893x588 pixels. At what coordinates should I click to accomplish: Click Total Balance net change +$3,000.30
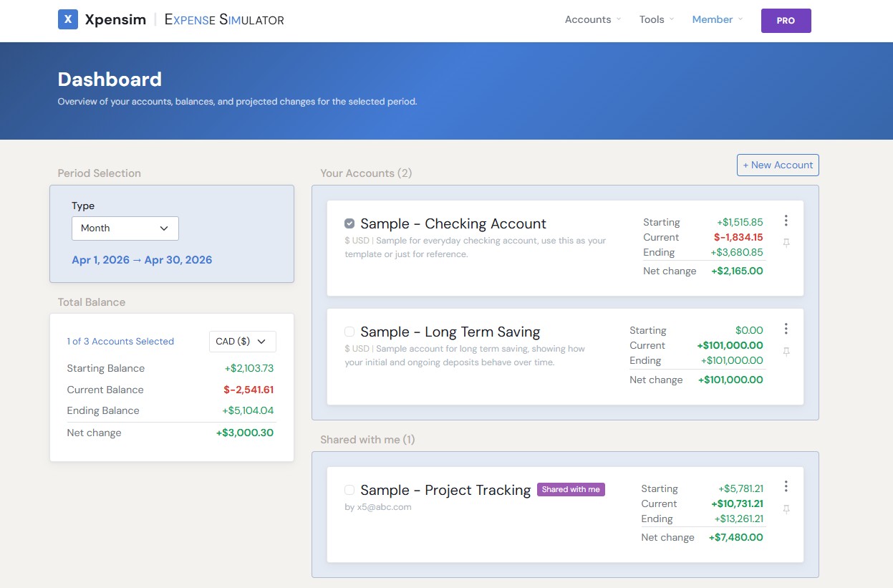(244, 433)
